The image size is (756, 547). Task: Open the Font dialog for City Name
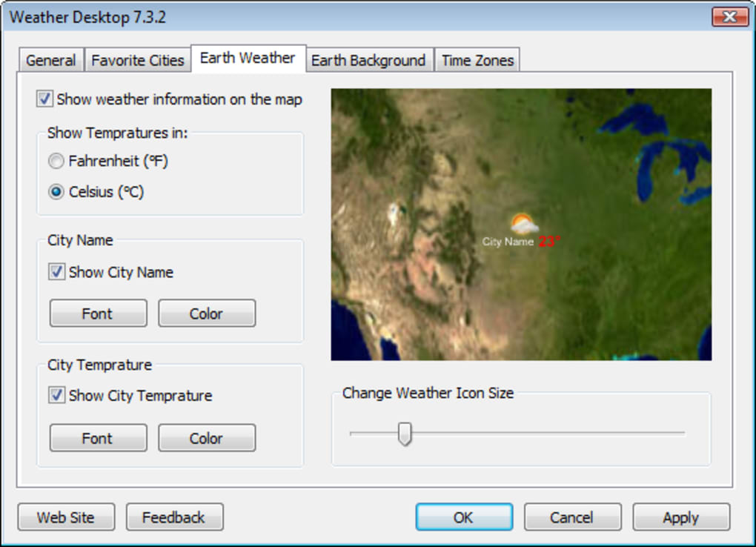[x=98, y=313]
